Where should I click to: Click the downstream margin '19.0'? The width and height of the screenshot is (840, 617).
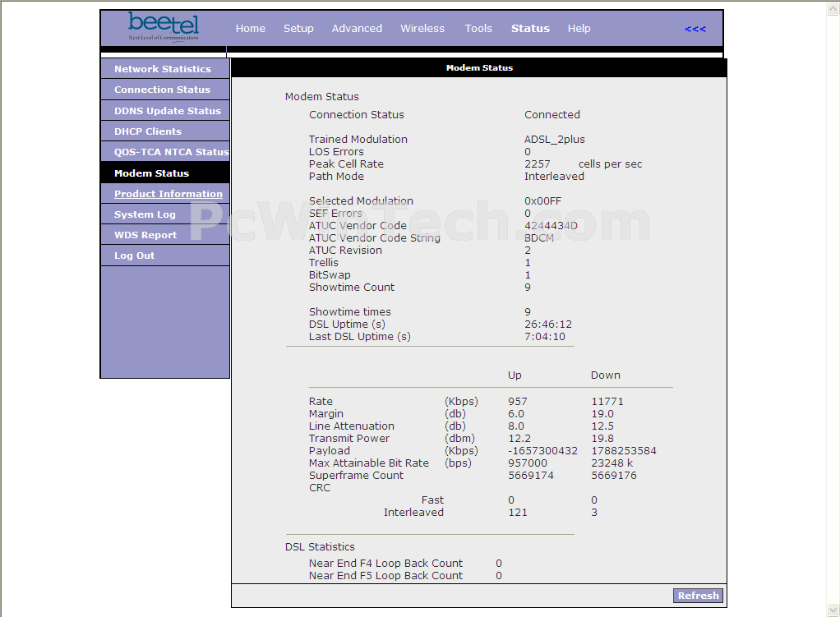click(x=602, y=413)
